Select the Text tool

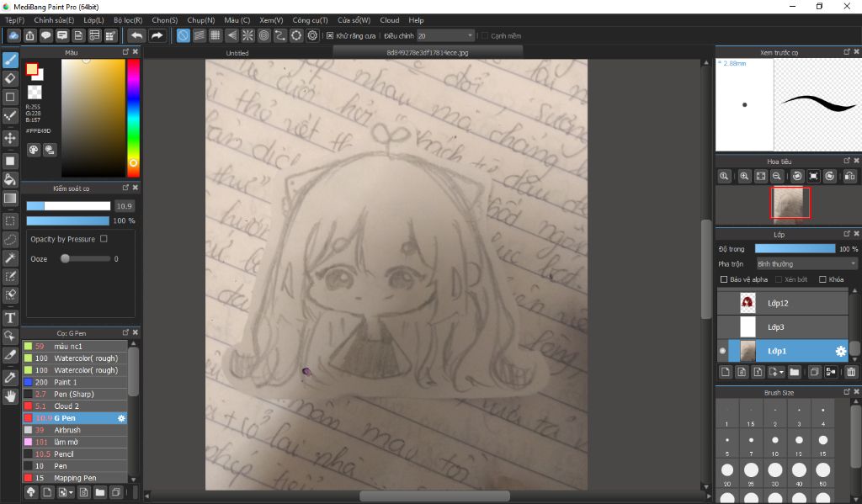point(10,318)
